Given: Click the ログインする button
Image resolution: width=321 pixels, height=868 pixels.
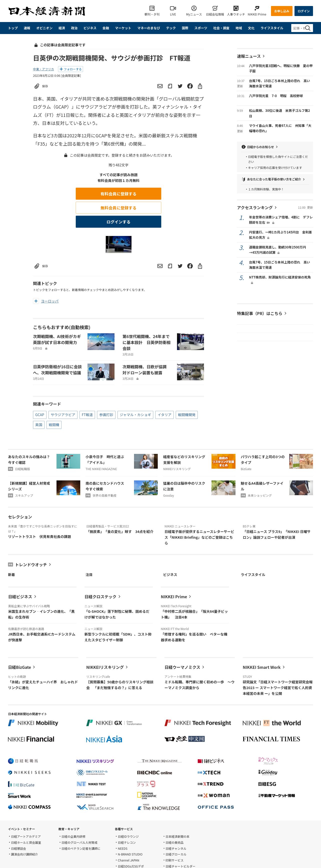Looking at the screenshot, I should (118, 222).
